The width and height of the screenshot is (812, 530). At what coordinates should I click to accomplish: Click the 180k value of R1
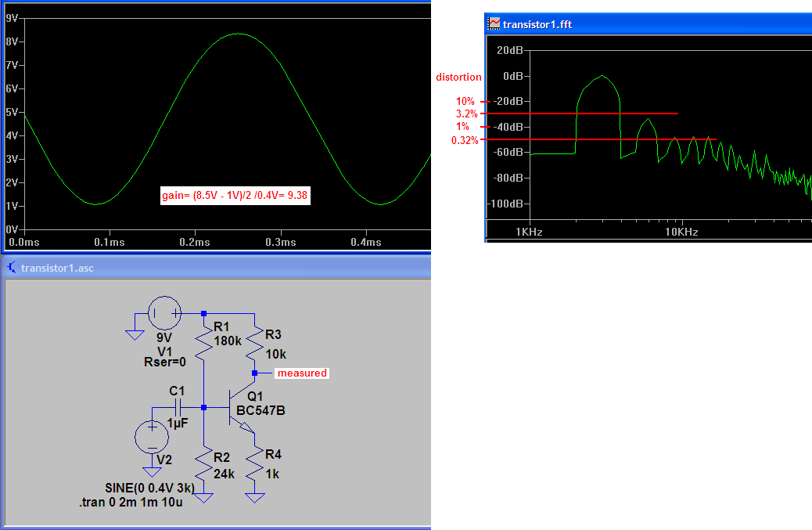228,341
